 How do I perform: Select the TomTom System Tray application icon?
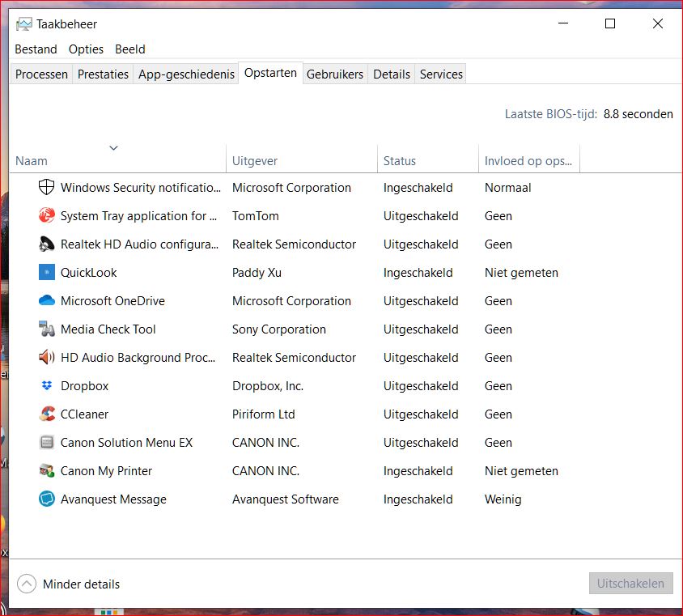pos(47,216)
